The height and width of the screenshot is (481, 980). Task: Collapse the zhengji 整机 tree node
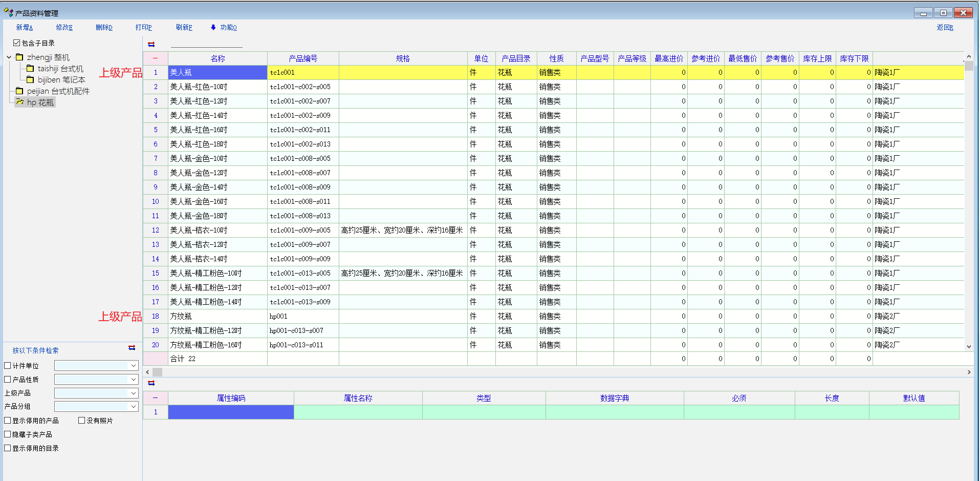pyautogui.click(x=9, y=57)
